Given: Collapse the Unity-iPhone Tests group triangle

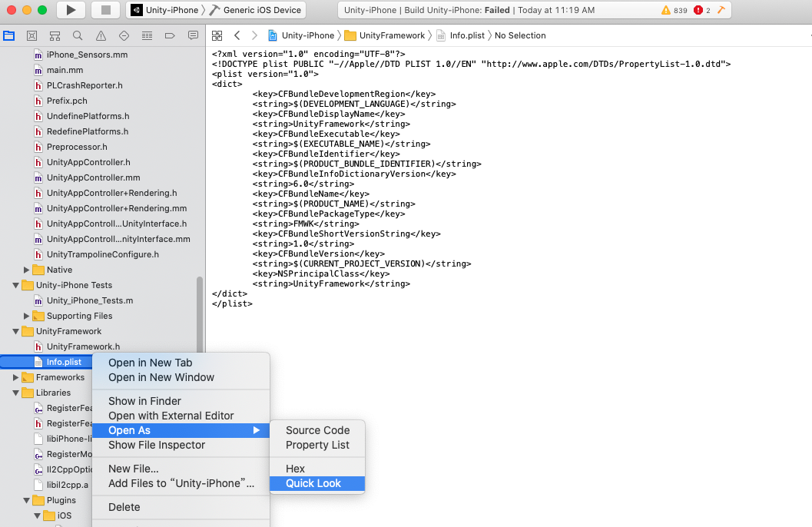Looking at the screenshot, I should coord(15,285).
